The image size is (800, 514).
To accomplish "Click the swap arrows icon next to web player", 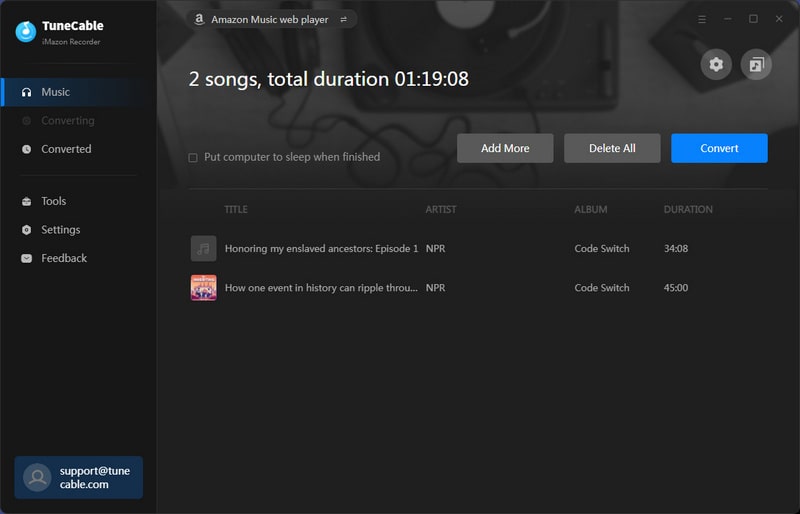I will click(344, 19).
